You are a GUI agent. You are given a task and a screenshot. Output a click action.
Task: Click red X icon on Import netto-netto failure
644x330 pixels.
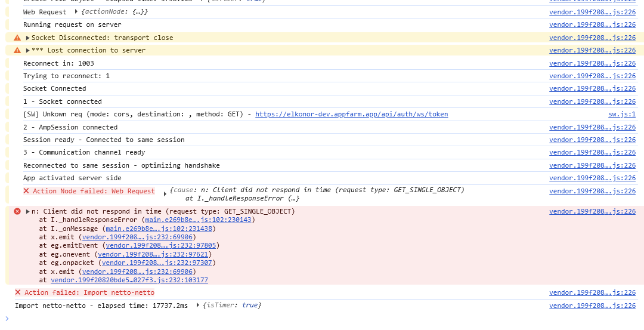click(x=18, y=292)
